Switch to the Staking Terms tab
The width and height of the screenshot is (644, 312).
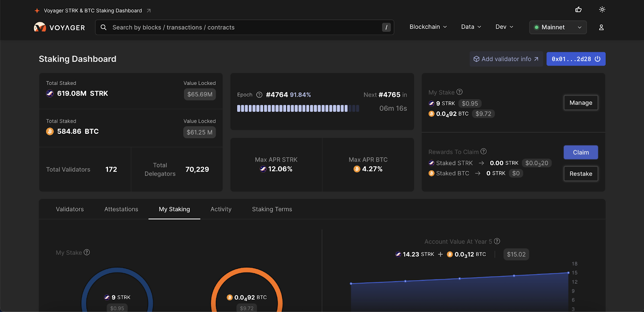pyautogui.click(x=272, y=209)
